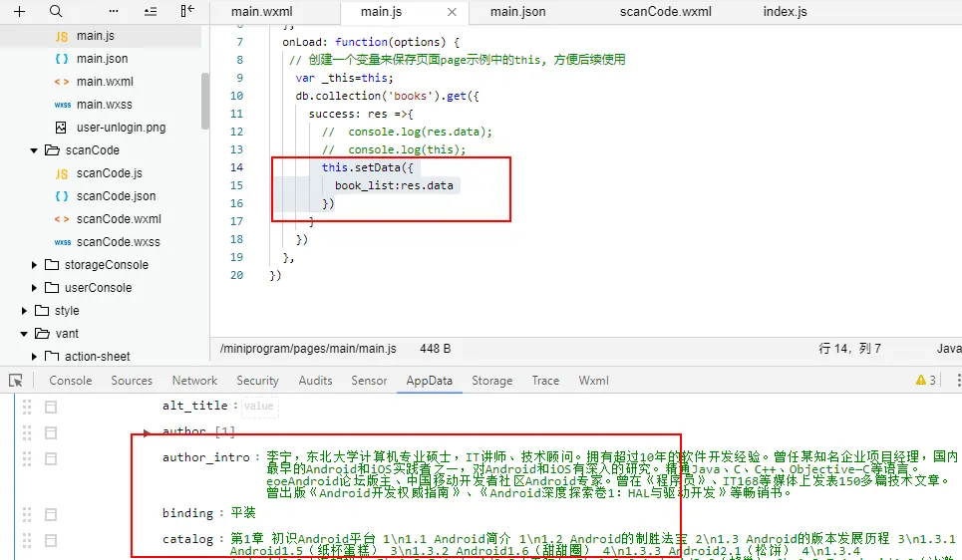The width and height of the screenshot is (962, 560).
Task: Collapse the file tree sidebar icon
Action: [187, 10]
